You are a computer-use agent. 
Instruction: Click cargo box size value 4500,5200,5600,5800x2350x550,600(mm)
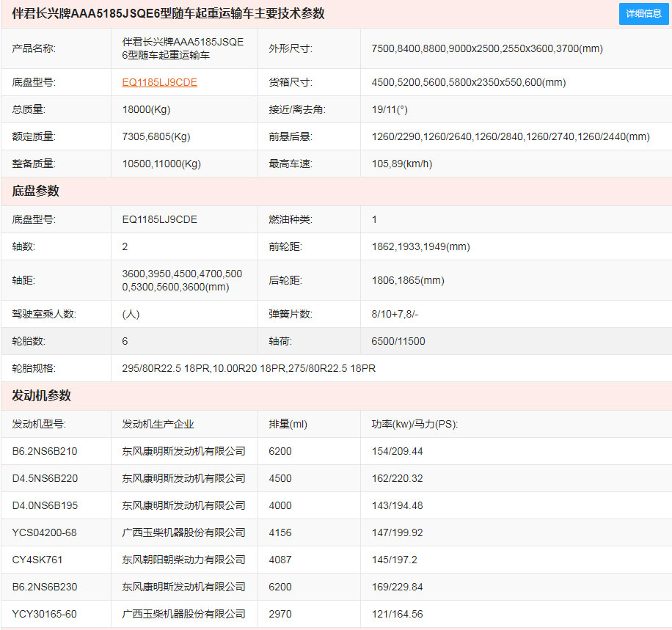(469, 82)
